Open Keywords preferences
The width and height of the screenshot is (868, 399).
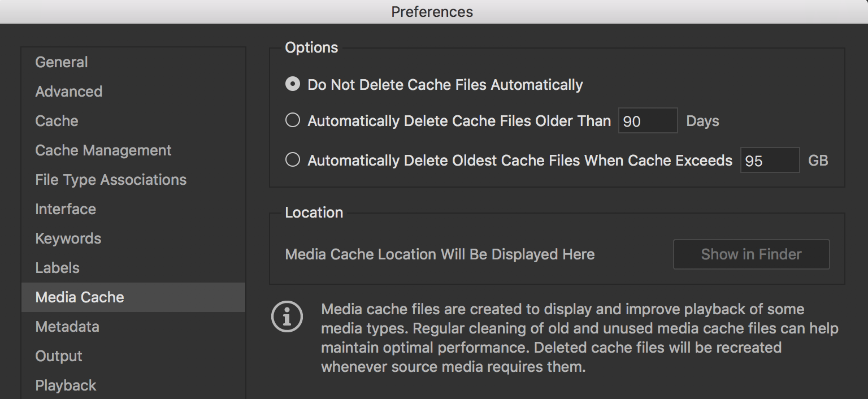[68, 238]
